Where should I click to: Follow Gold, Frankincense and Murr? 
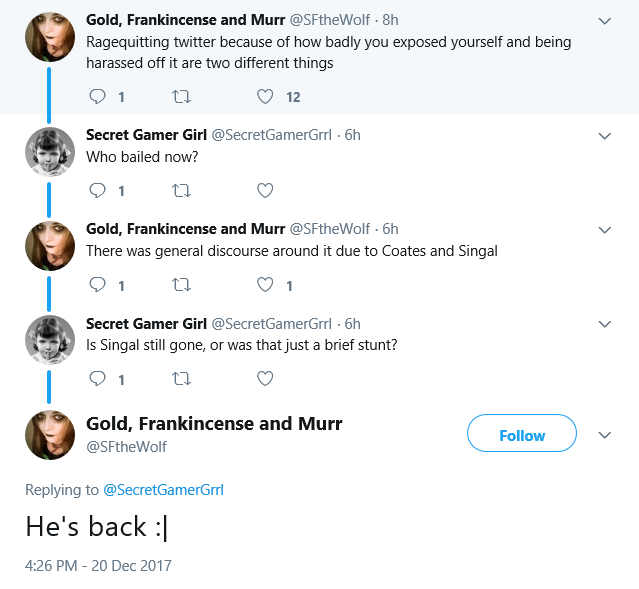tap(522, 433)
